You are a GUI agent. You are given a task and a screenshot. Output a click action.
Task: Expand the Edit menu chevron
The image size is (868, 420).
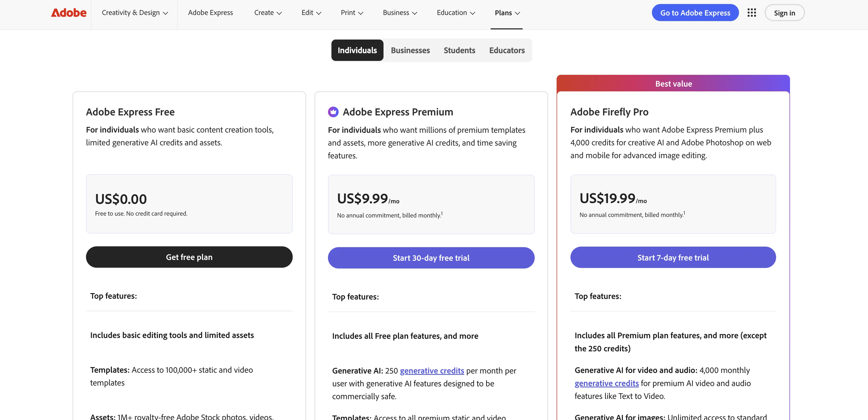click(x=318, y=13)
